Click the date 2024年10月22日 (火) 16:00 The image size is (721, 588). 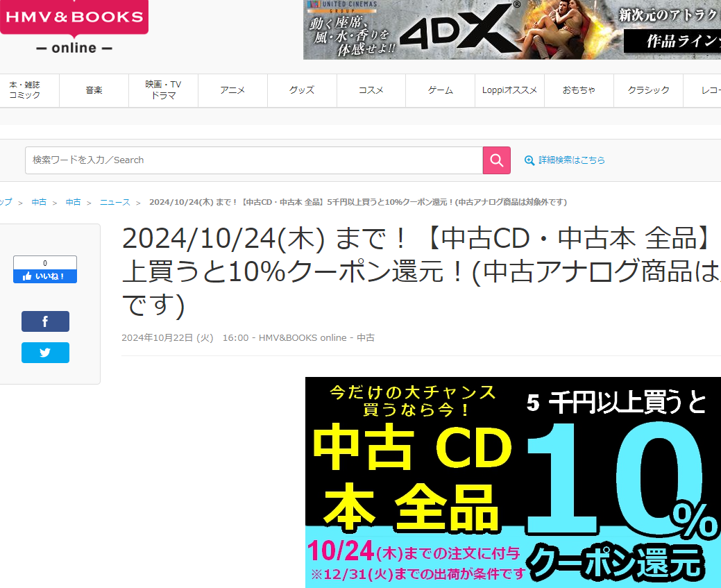[185, 337]
